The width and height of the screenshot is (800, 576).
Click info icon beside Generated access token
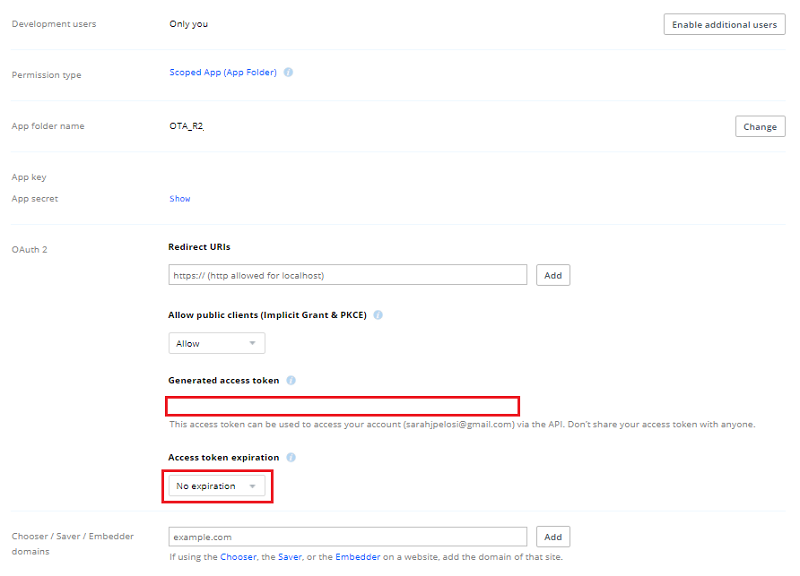pyautogui.click(x=291, y=381)
